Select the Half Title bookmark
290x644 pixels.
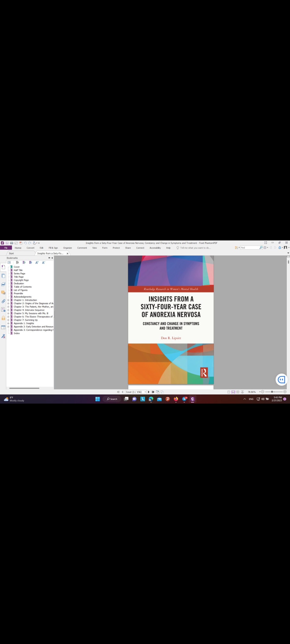coord(18,270)
